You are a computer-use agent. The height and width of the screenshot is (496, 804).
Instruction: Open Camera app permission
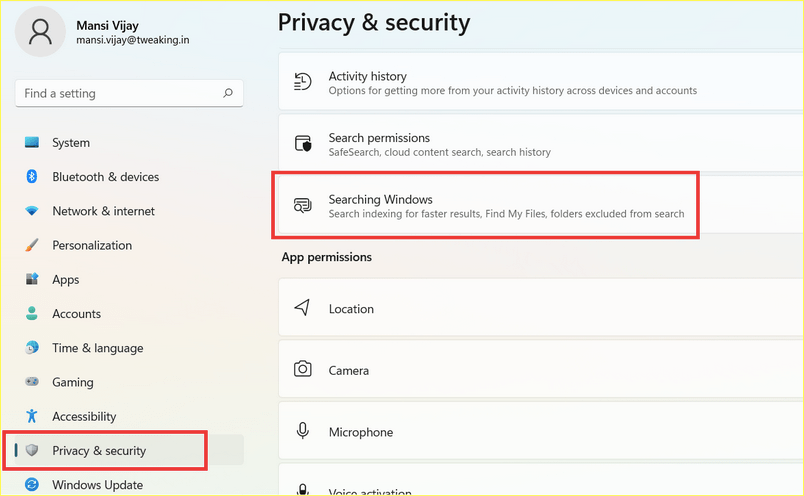541,369
